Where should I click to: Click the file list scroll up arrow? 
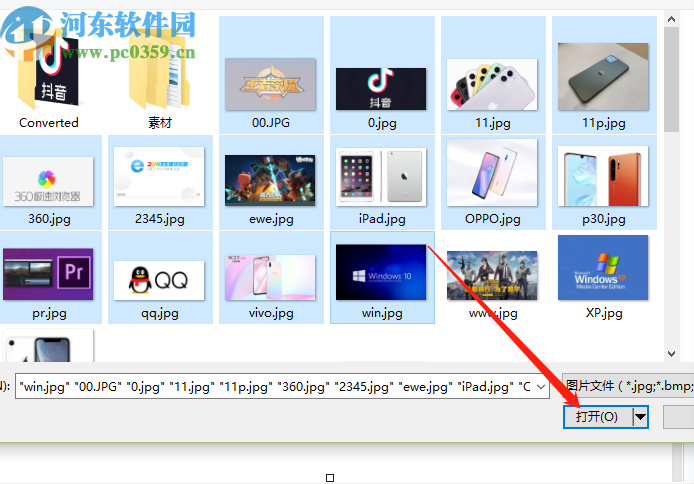coord(671,19)
